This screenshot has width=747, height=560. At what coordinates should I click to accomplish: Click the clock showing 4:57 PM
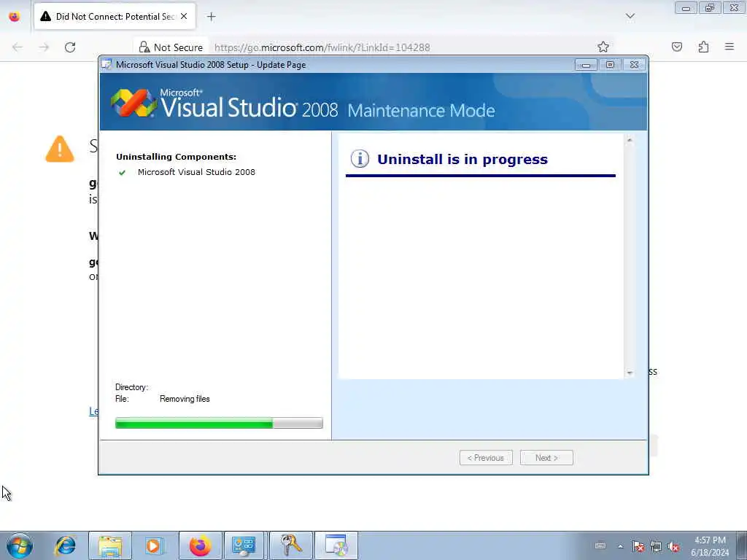(x=710, y=540)
